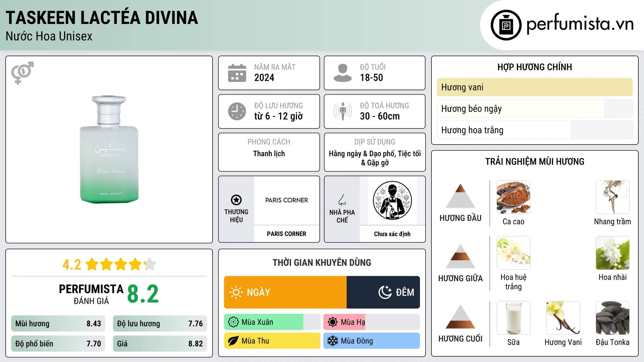The image size is (644, 362).
Task: Click the pyramid icon above Hương giữa
Action: click(x=460, y=256)
